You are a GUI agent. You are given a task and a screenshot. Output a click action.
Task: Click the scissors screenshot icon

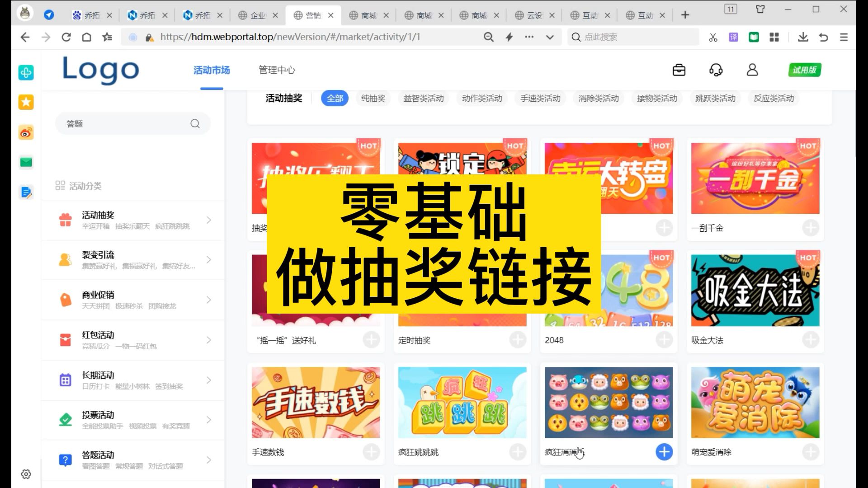[x=713, y=37]
